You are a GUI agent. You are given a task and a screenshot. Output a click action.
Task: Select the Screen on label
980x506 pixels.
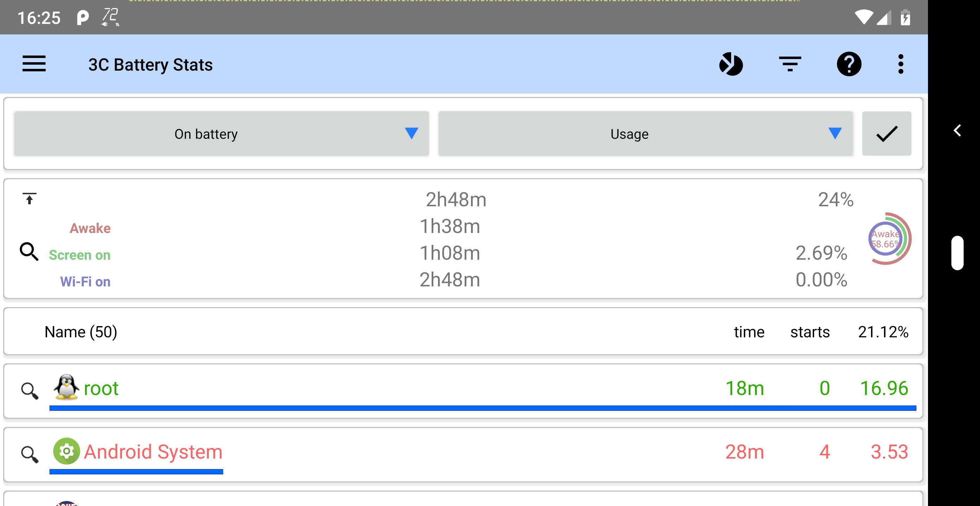click(79, 255)
